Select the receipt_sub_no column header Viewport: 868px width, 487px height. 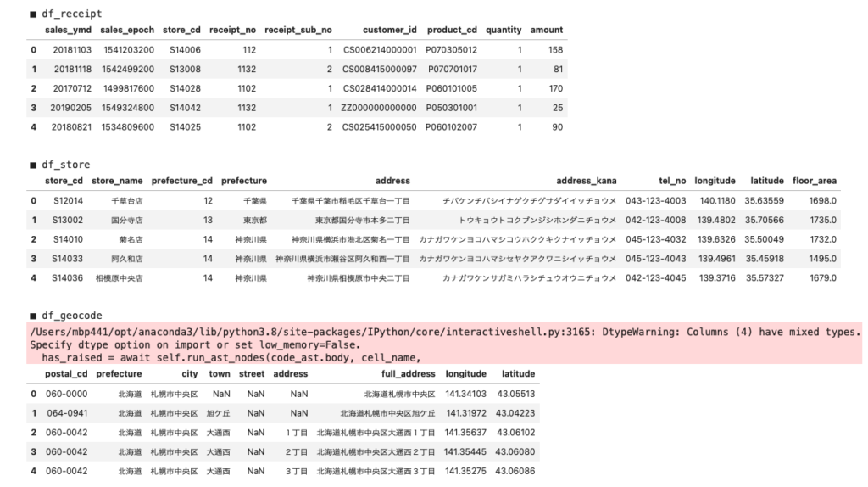(298, 30)
